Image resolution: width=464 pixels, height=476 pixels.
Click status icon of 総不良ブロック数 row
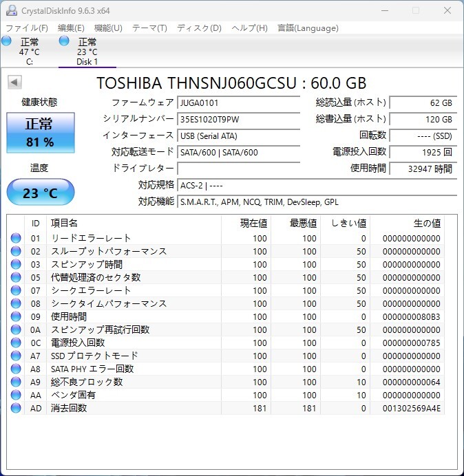click(16, 382)
